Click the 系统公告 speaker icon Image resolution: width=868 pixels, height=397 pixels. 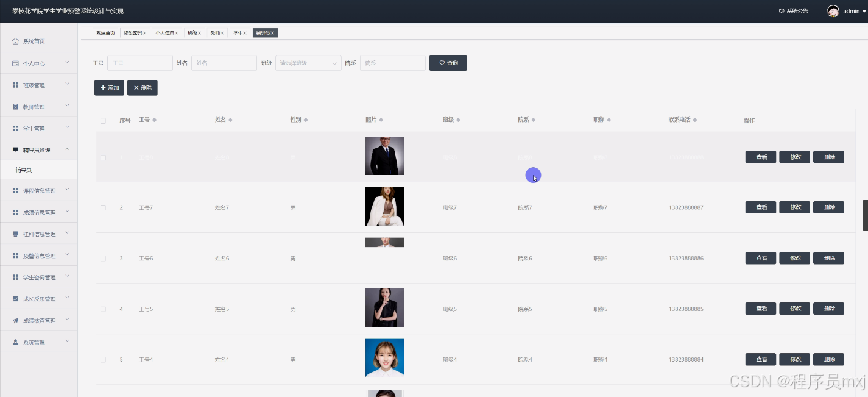(x=782, y=10)
